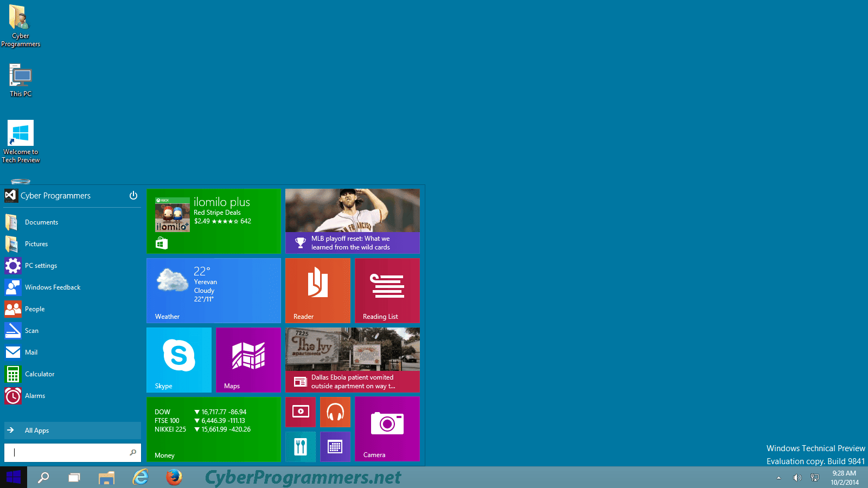Launch the Video tile

click(301, 412)
